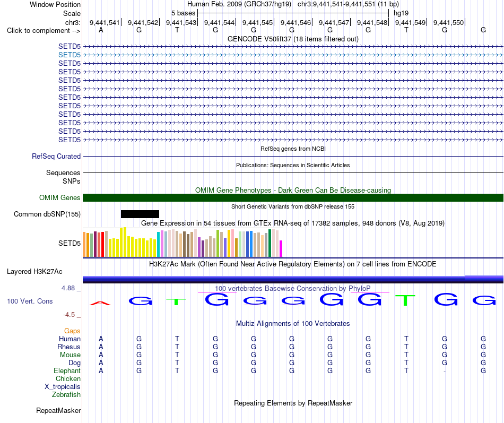
Task: Click the Layered H3K27Ac track label
Action: [x=34, y=272]
